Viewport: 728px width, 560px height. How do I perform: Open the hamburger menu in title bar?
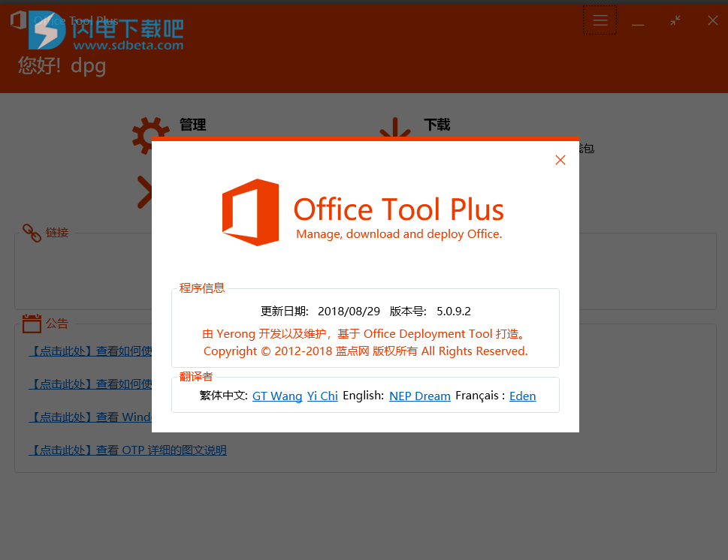[600, 20]
